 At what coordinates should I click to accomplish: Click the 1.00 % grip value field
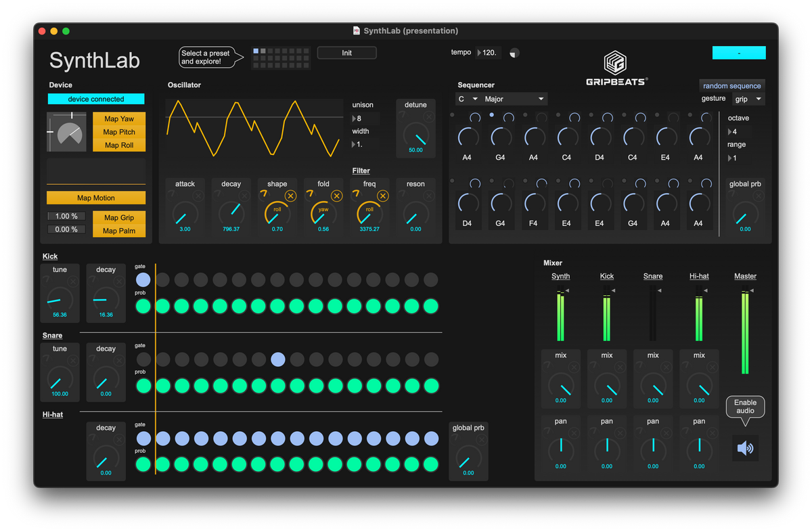coord(66,217)
